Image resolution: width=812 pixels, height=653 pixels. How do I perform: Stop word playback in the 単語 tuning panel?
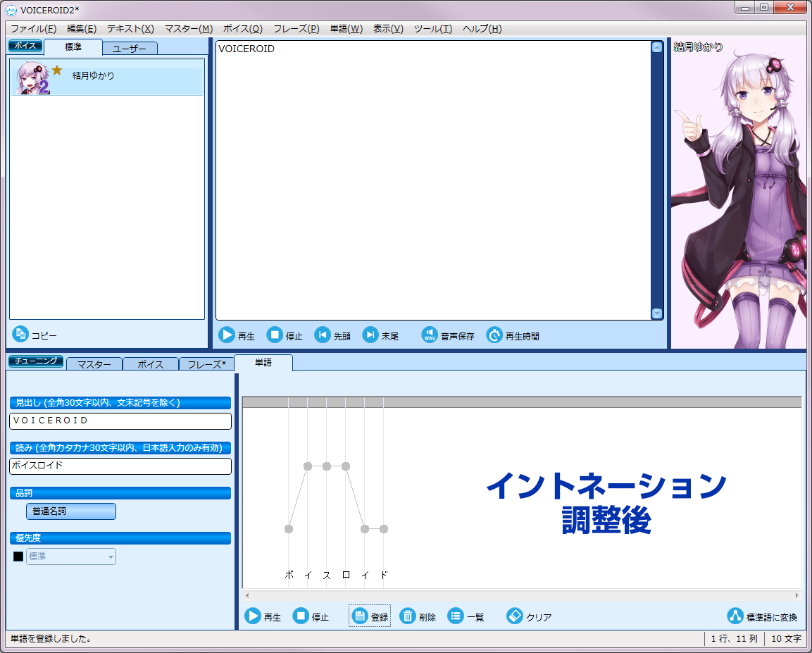pyautogui.click(x=311, y=616)
